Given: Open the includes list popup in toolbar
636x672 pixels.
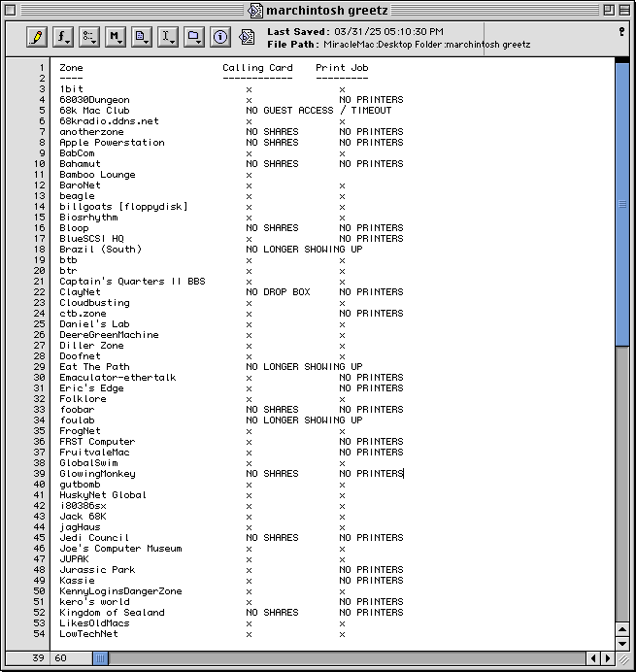Looking at the screenshot, I should [x=89, y=37].
